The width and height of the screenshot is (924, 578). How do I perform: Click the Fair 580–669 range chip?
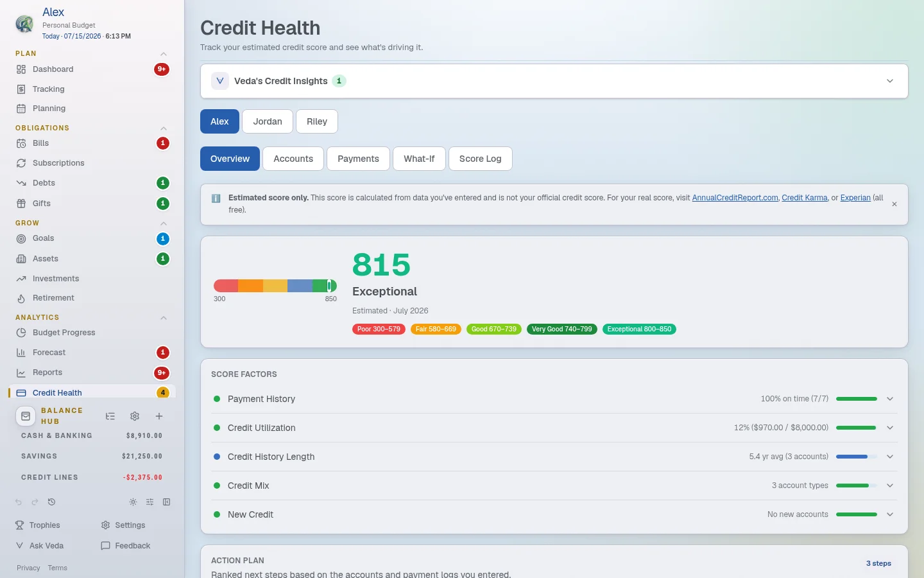436,329
